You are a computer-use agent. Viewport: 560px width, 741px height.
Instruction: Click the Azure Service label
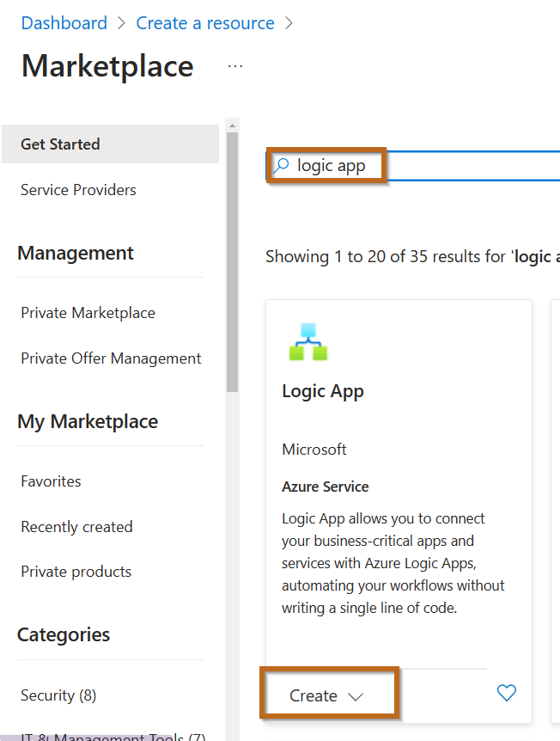tap(325, 487)
